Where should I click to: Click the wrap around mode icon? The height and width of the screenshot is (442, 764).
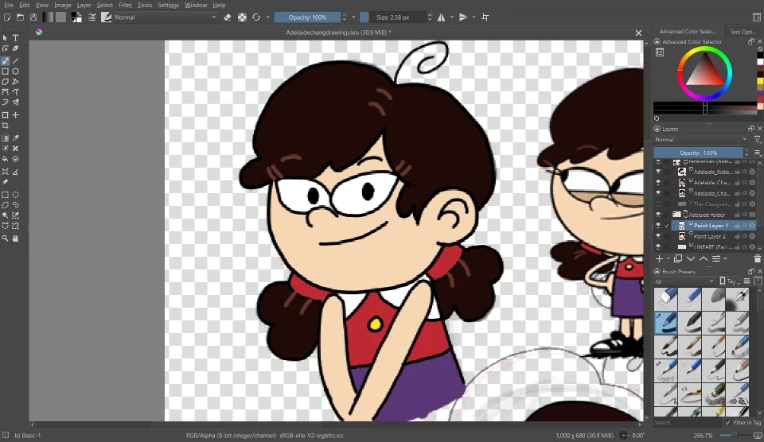coord(485,17)
